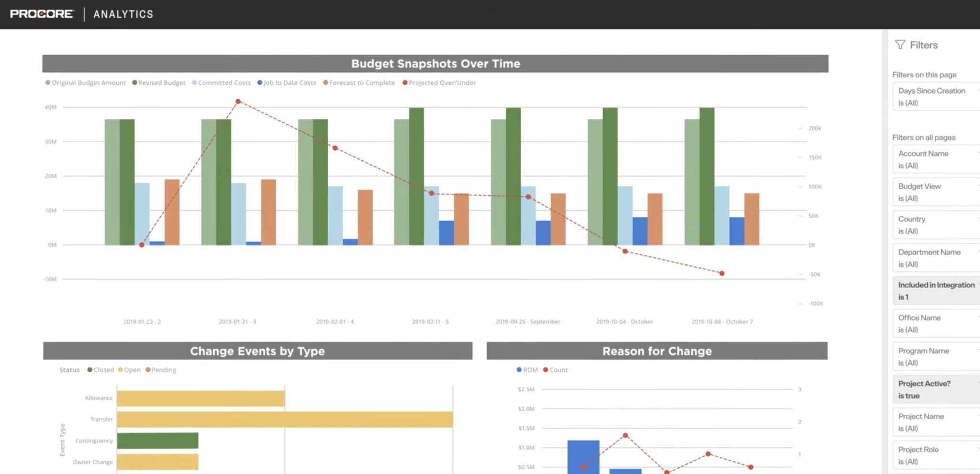Screen dimensions: 980x474
Task: Click the PROCORE logo
Action: click(x=41, y=13)
